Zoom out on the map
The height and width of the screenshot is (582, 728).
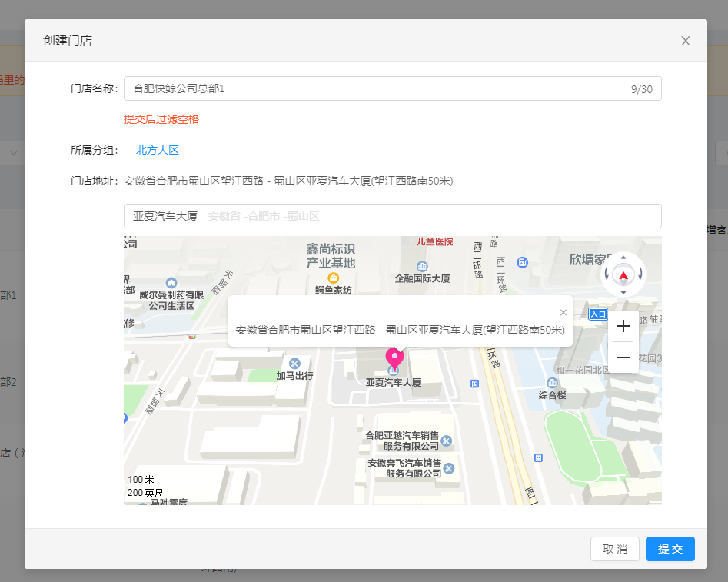[x=623, y=358]
